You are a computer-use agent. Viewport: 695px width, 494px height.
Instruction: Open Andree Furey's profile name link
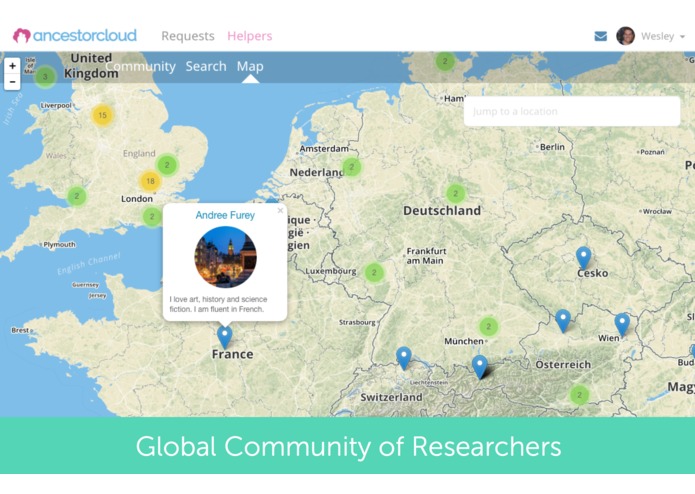click(225, 215)
